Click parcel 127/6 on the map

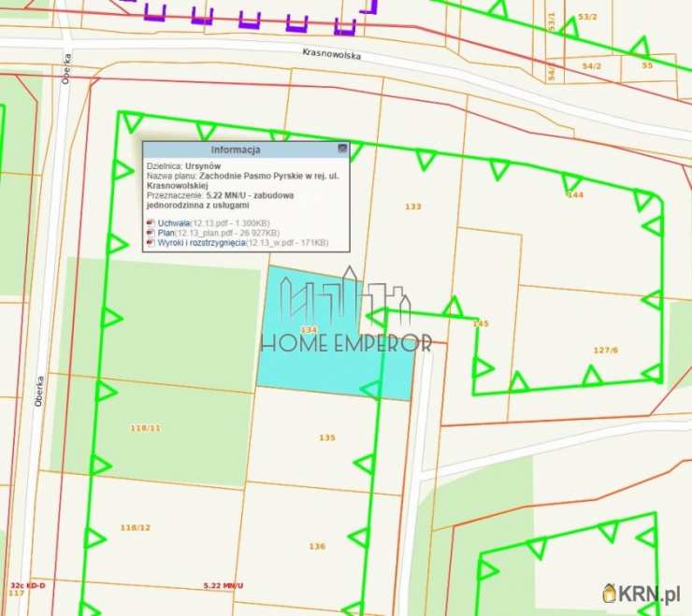(605, 350)
